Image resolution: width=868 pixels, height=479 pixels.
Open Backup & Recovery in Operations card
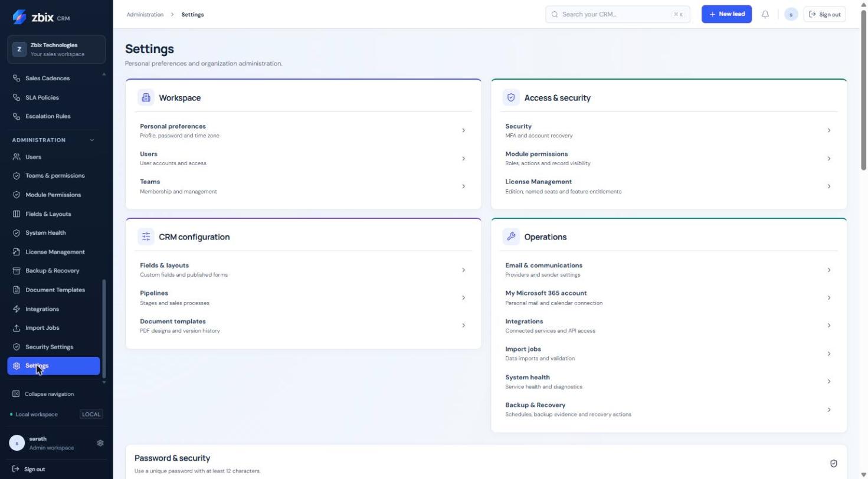click(669, 409)
